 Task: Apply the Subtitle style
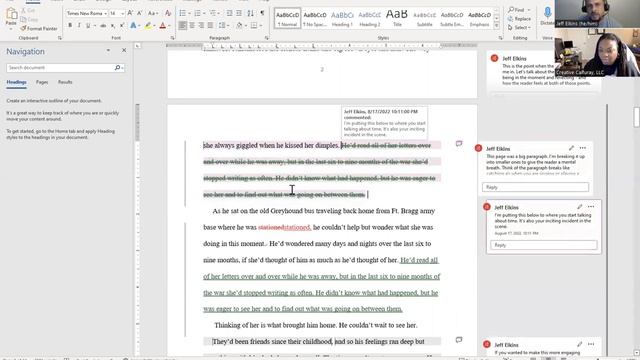(424, 18)
